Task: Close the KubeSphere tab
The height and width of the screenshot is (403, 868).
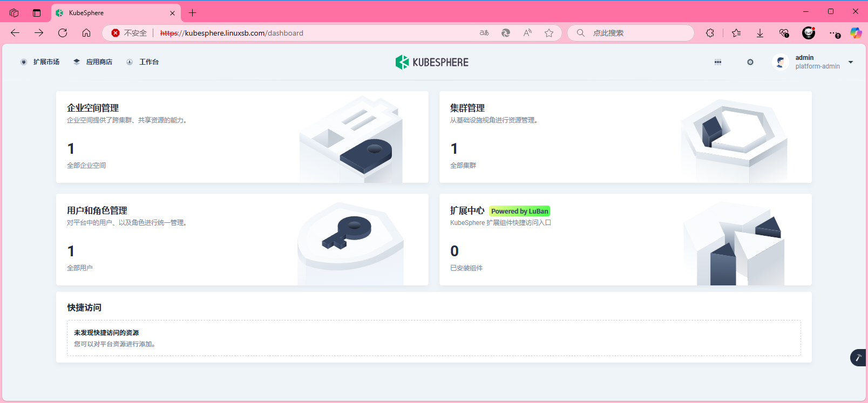Action: (x=172, y=13)
